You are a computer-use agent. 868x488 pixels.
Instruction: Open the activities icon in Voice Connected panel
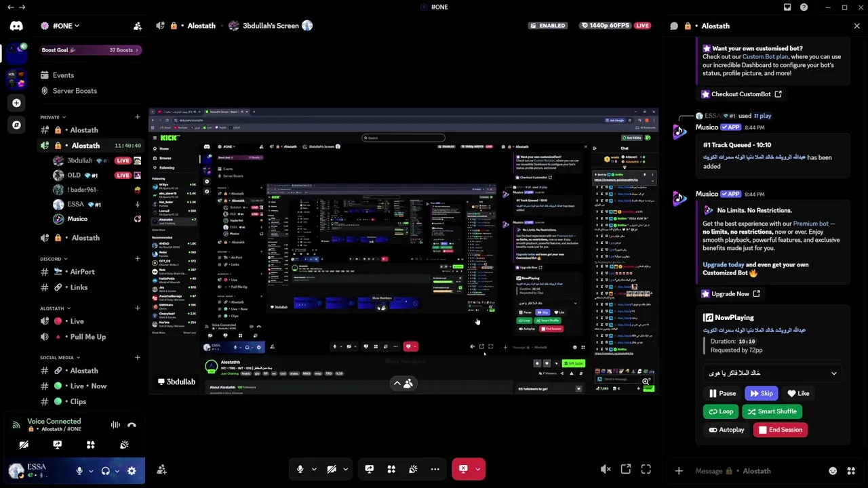(x=90, y=445)
